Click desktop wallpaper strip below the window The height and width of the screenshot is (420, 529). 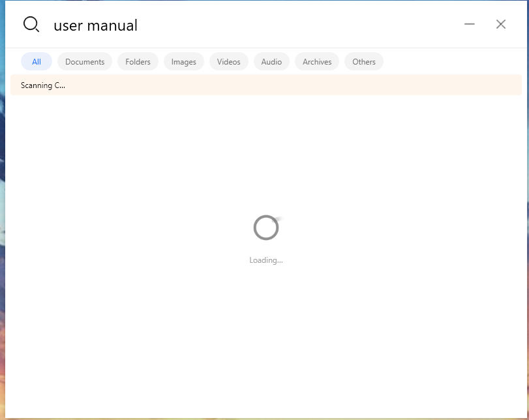tap(261, 418)
